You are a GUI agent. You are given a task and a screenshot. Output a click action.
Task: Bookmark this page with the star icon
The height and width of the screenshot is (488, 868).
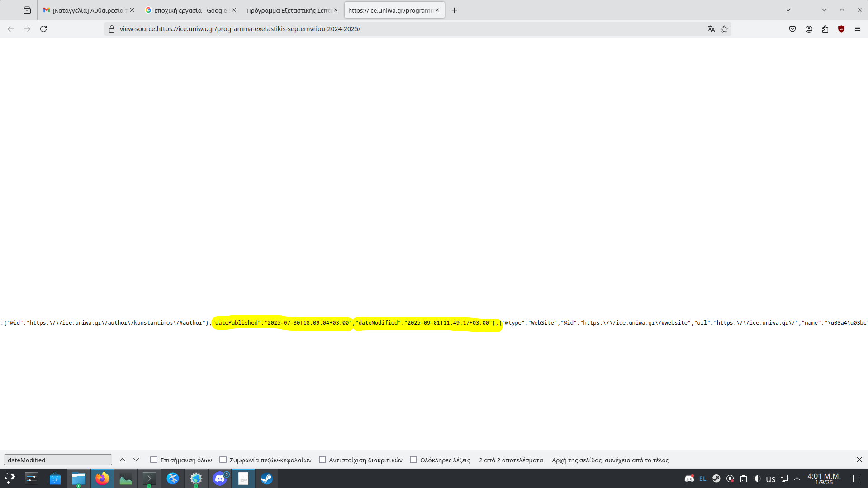pos(724,29)
